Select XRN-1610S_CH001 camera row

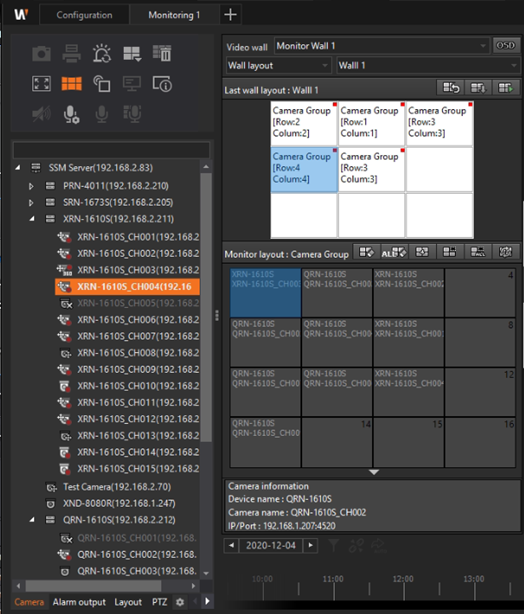128,237
